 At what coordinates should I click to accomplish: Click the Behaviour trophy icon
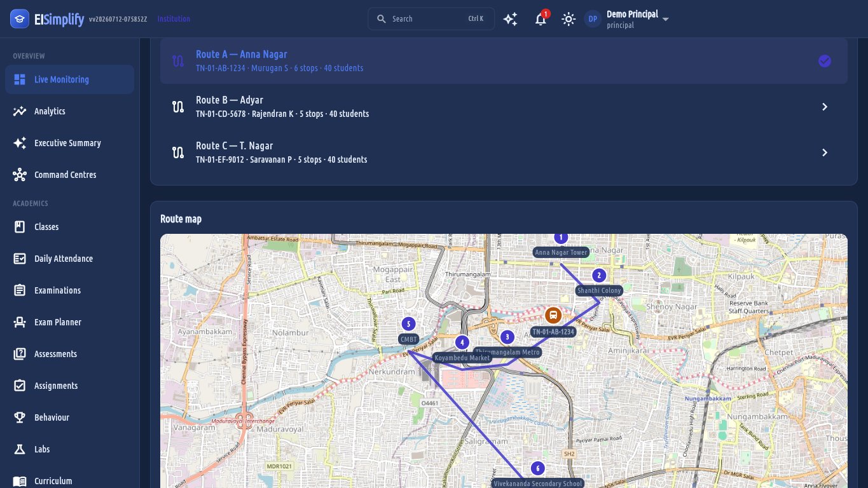[x=20, y=417]
